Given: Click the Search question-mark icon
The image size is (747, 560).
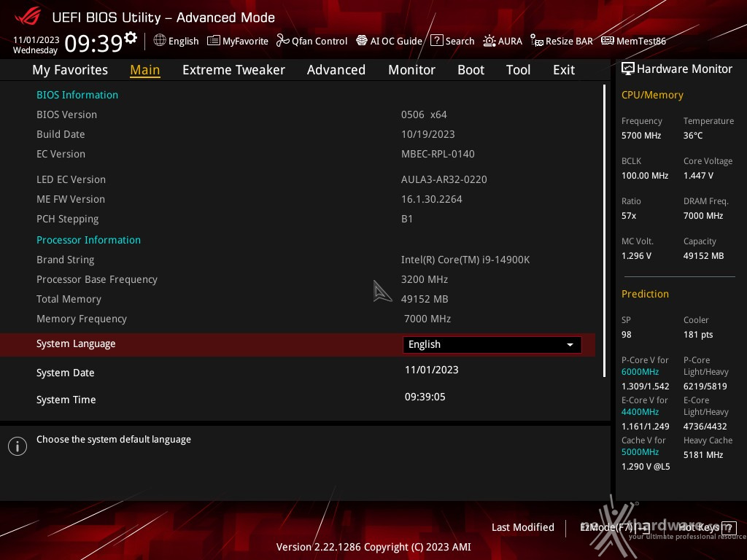Looking at the screenshot, I should [x=436, y=41].
